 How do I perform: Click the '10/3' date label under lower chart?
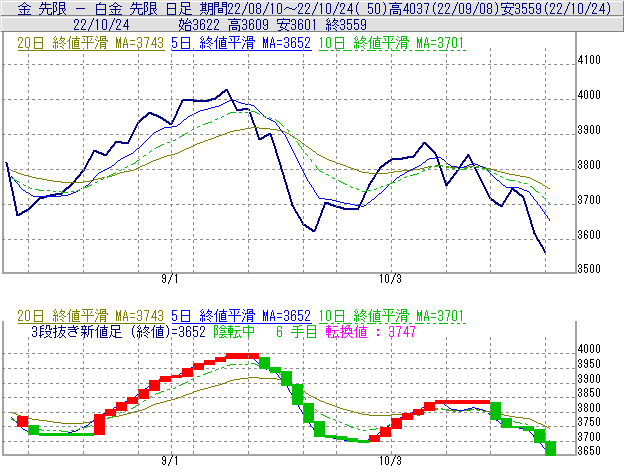pyautogui.click(x=390, y=461)
